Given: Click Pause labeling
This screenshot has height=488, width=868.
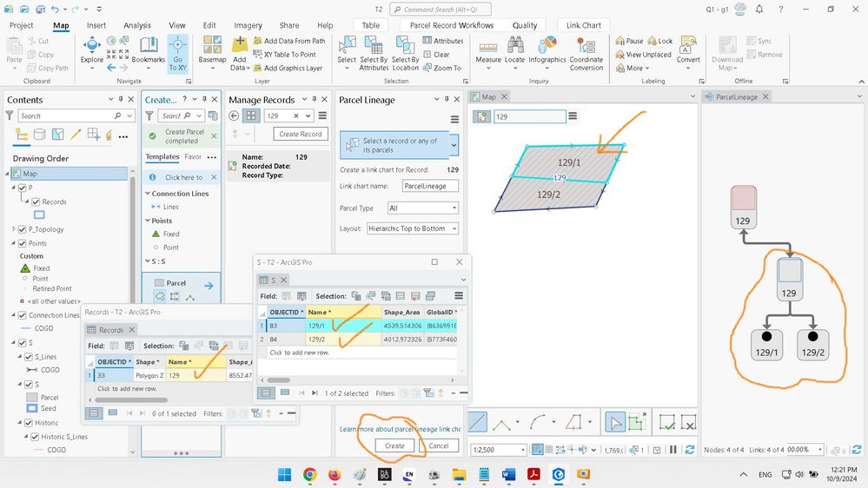Looking at the screenshot, I should tap(629, 41).
